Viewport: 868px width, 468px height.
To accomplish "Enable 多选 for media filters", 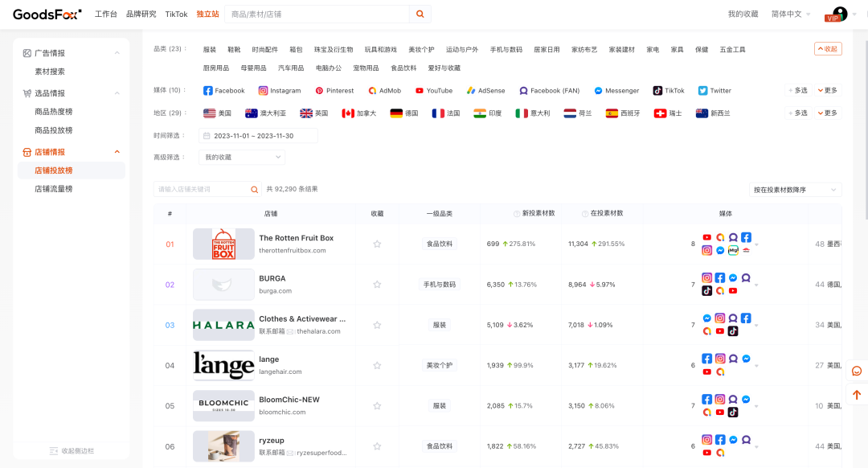I will (798, 90).
